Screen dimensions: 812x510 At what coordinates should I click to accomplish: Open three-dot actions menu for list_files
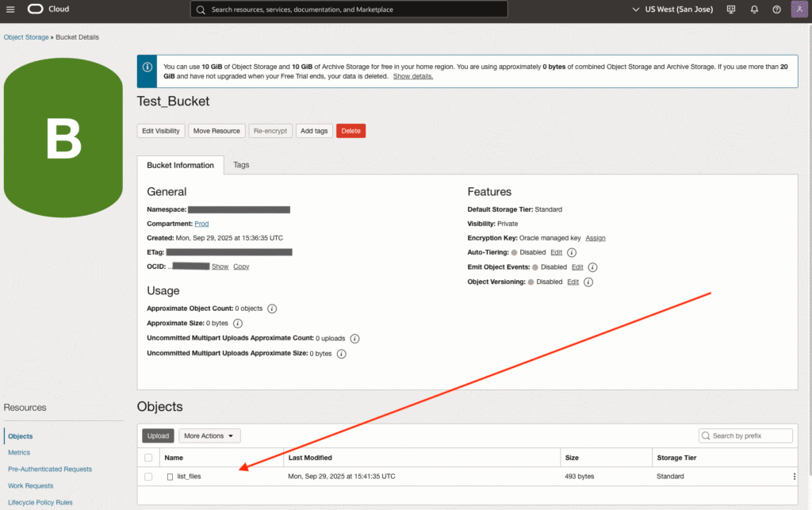coord(794,477)
